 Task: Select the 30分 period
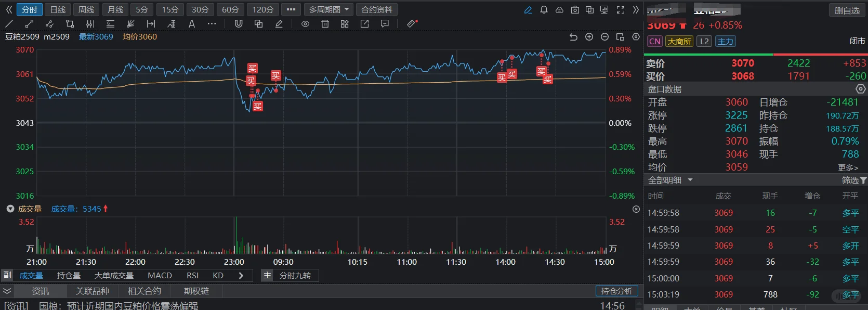tap(200, 10)
